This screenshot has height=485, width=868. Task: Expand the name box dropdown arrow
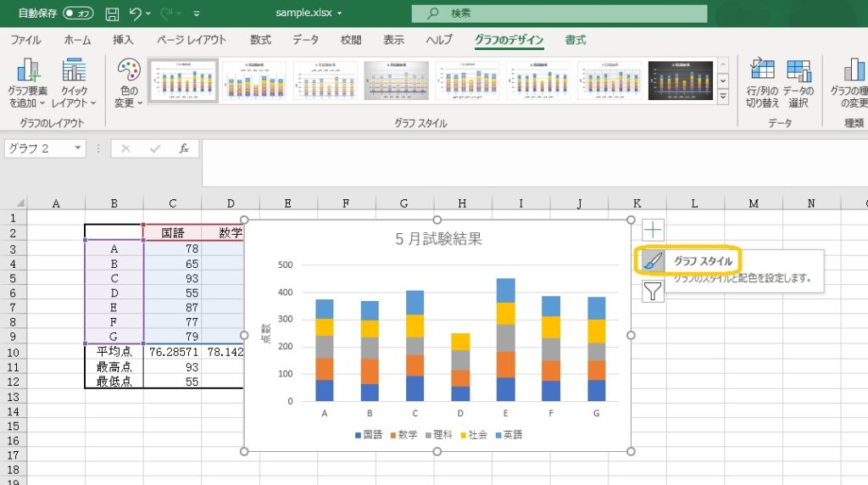(x=78, y=148)
